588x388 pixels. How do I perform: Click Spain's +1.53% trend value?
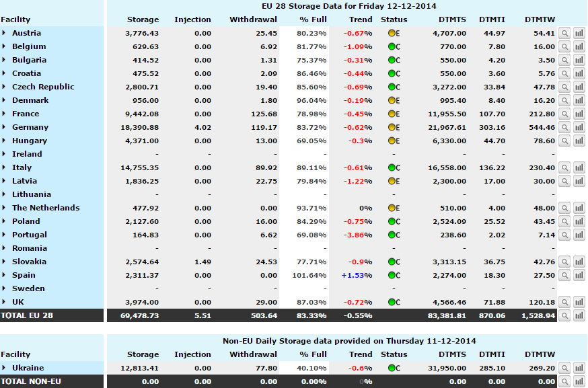[x=357, y=276]
